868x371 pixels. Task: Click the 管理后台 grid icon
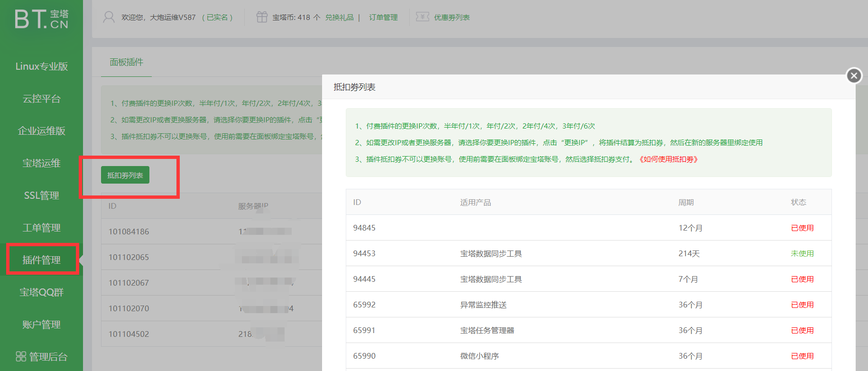click(x=21, y=356)
